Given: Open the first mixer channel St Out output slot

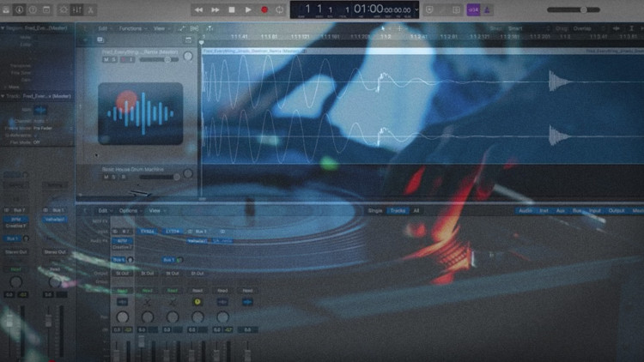Looking at the screenshot, I should click(122, 274).
